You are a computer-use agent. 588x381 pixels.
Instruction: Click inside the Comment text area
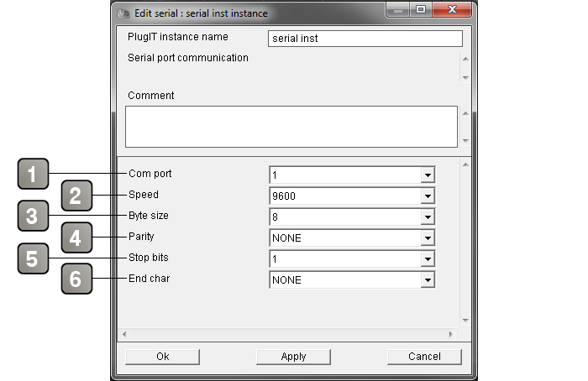pyautogui.click(x=291, y=127)
